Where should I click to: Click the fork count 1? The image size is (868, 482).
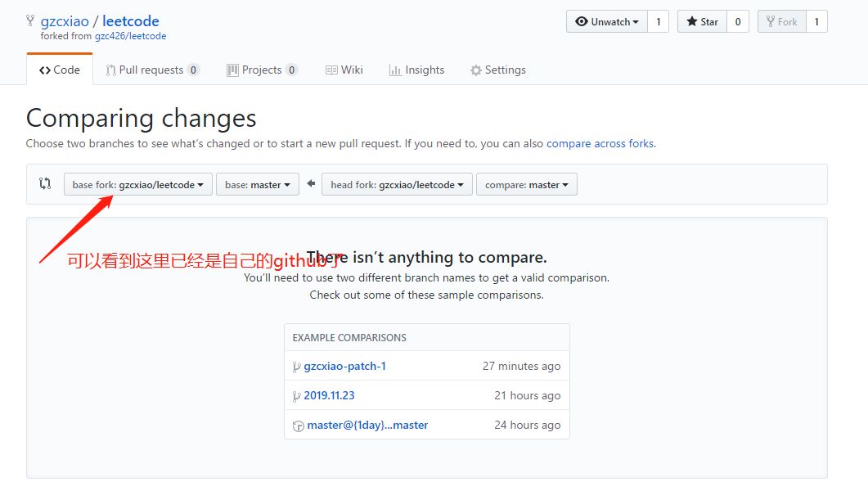point(816,21)
